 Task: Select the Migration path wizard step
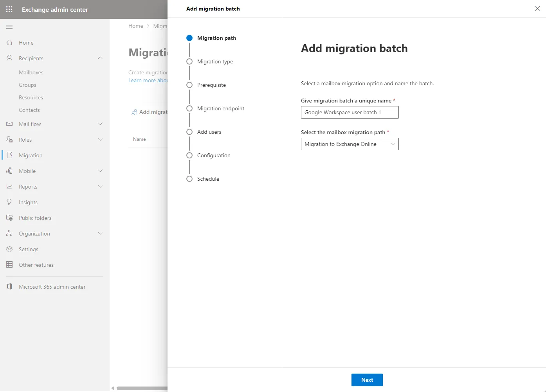point(217,38)
